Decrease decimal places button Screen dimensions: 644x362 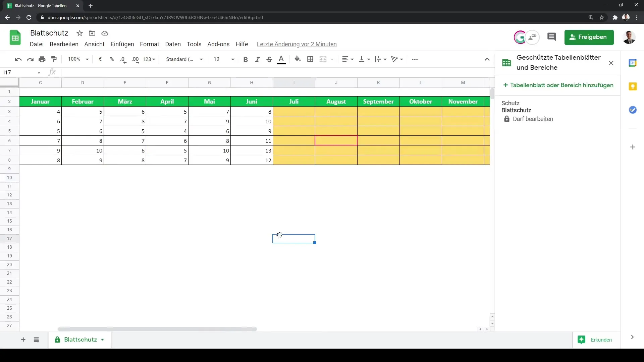[123, 59]
